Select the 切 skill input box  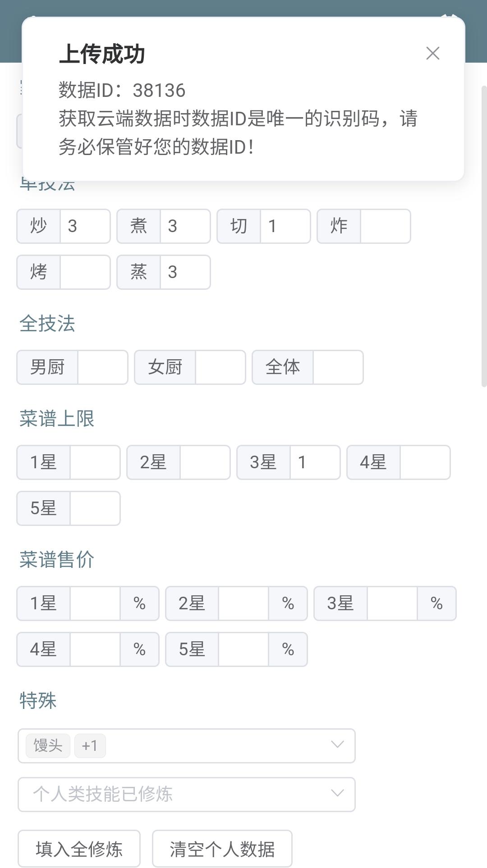click(x=285, y=226)
